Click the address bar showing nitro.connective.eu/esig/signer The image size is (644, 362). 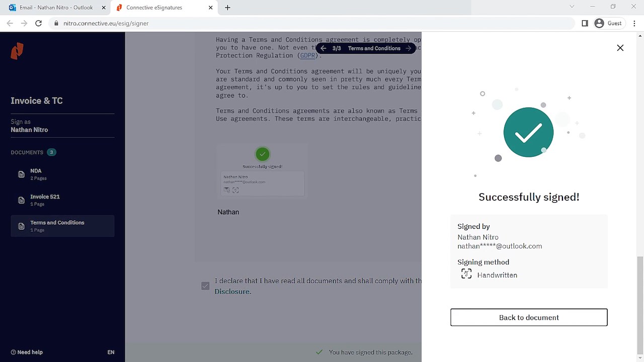click(x=106, y=23)
